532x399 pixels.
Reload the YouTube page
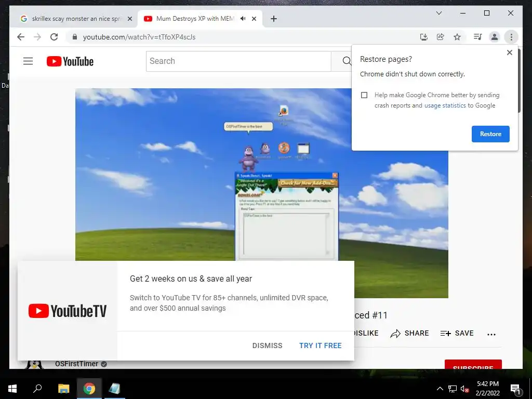pyautogui.click(x=54, y=37)
